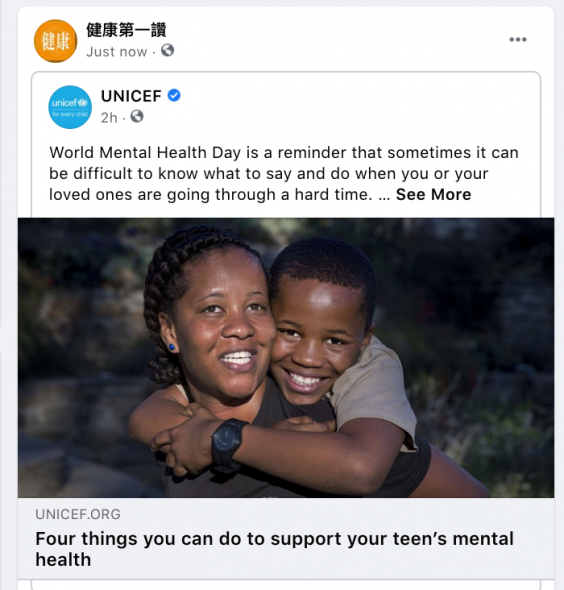Click the UNICEF blue profile logo
Image resolution: width=564 pixels, height=590 pixels.
click(70, 107)
